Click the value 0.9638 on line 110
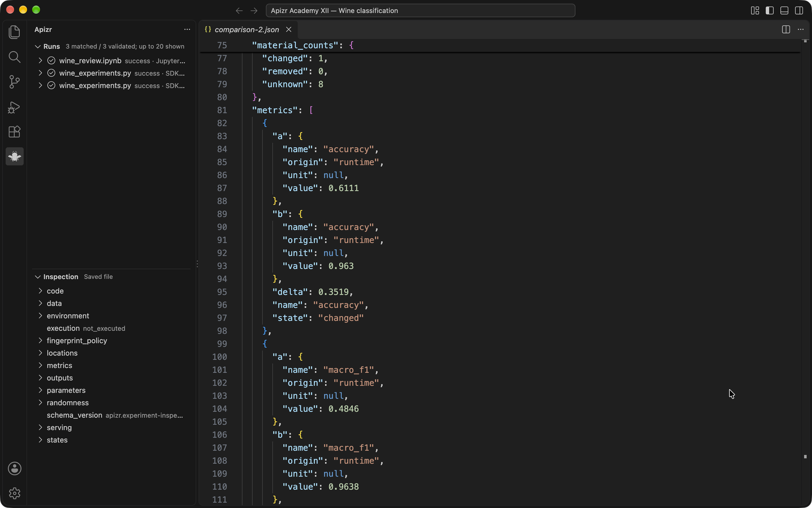 pyautogui.click(x=344, y=487)
